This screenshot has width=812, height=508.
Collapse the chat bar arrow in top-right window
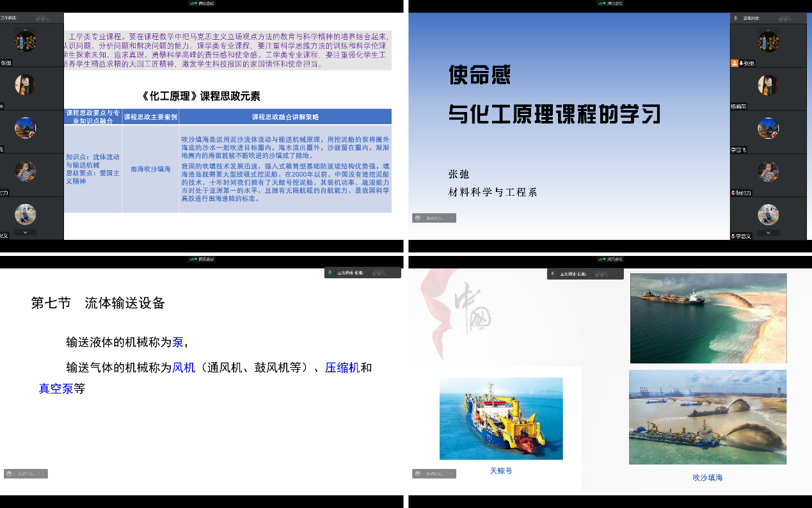click(451, 218)
